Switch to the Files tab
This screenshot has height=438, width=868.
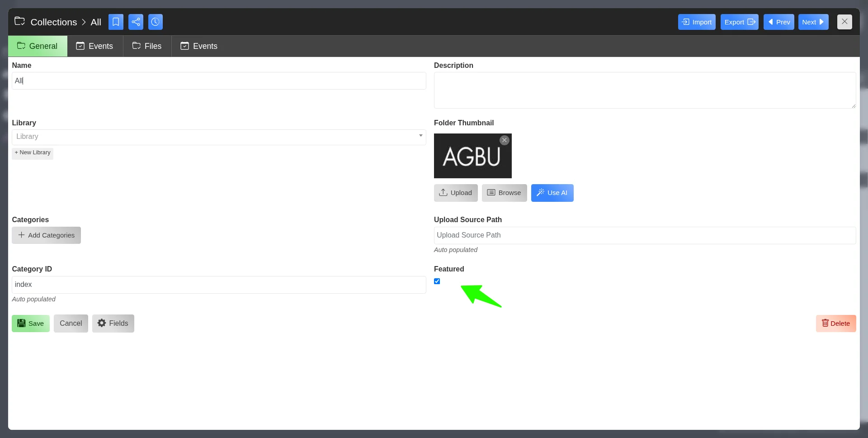tap(147, 46)
